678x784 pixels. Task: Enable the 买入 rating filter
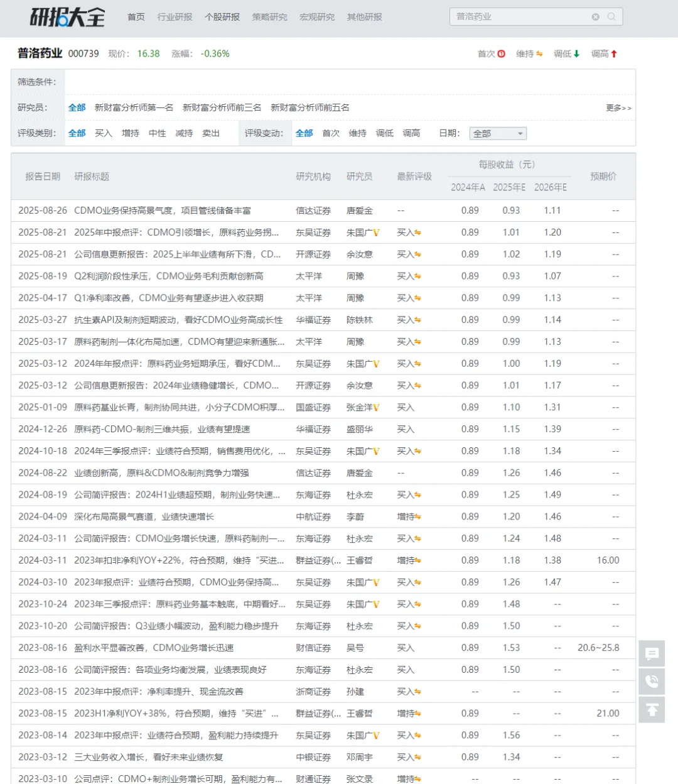click(x=102, y=133)
